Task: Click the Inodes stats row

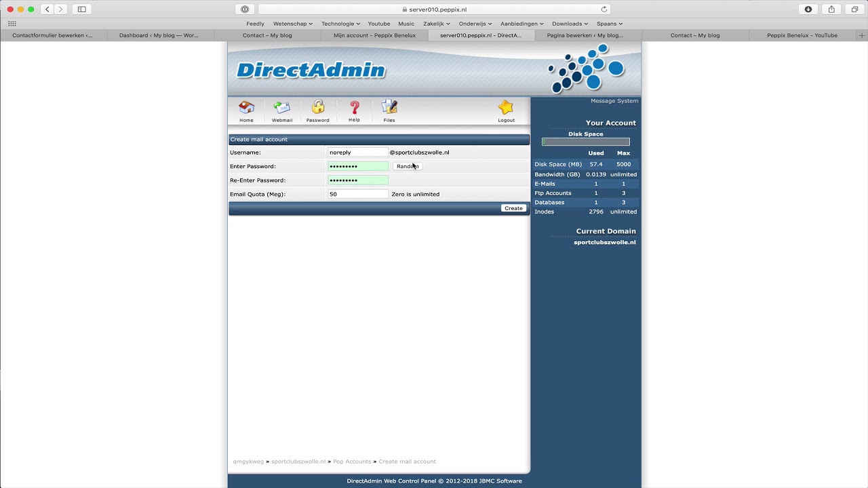Action: [x=586, y=211]
